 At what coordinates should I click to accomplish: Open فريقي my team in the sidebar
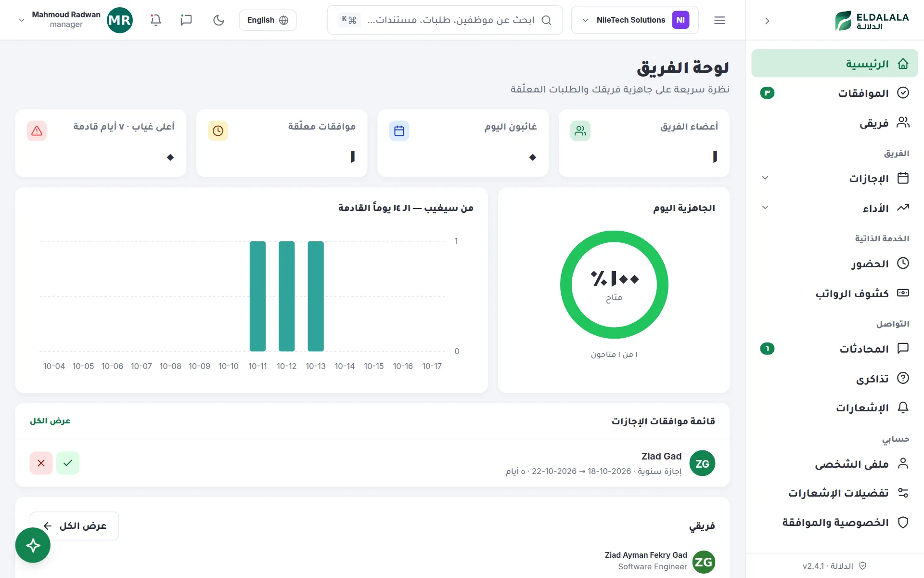[834, 123]
